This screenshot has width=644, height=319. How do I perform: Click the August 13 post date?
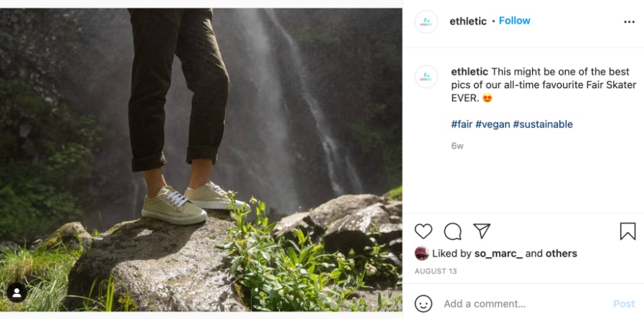pyautogui.click(x=436, y=271)
